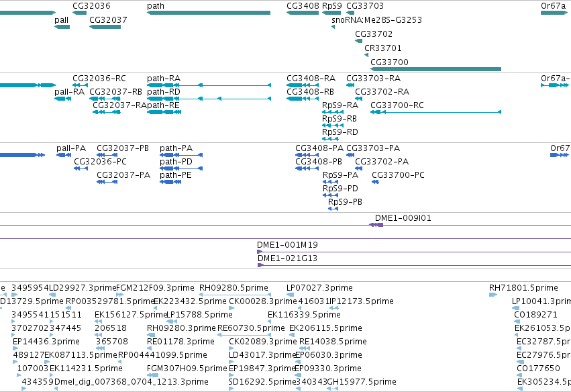Screen dimensions: 571x392
Task: Click the long bar under CG33700 gene
Action: click(436, 69)
